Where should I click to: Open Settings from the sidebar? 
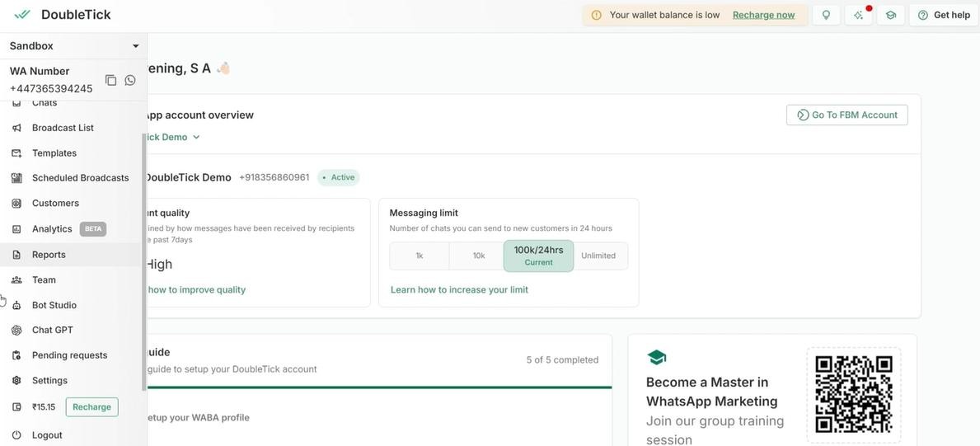click(49, 380)
